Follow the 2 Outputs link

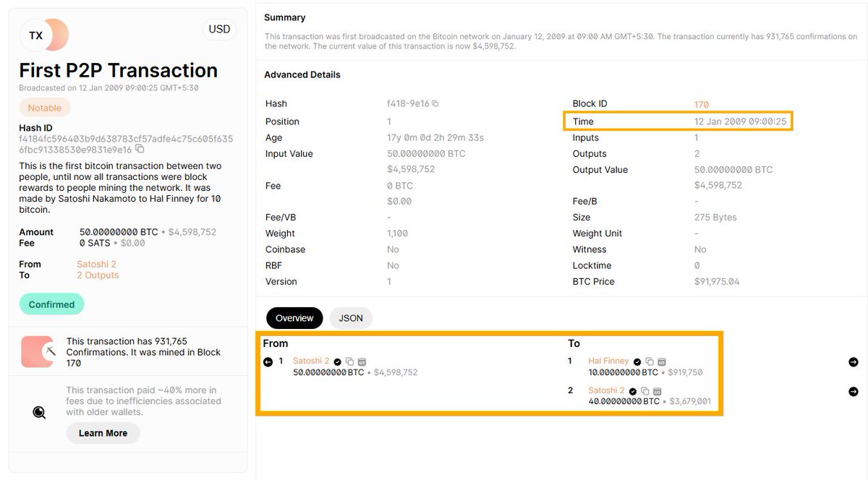pyautogui.click(x=98, y=275)
